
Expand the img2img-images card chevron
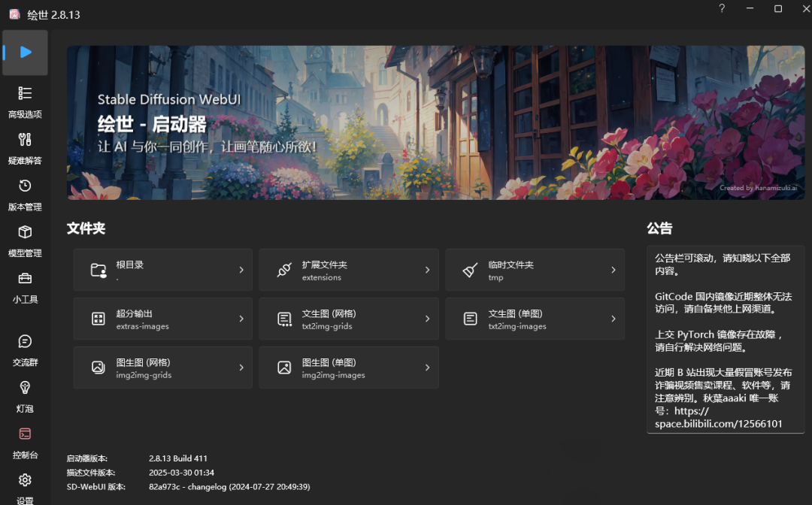(427, 367)
